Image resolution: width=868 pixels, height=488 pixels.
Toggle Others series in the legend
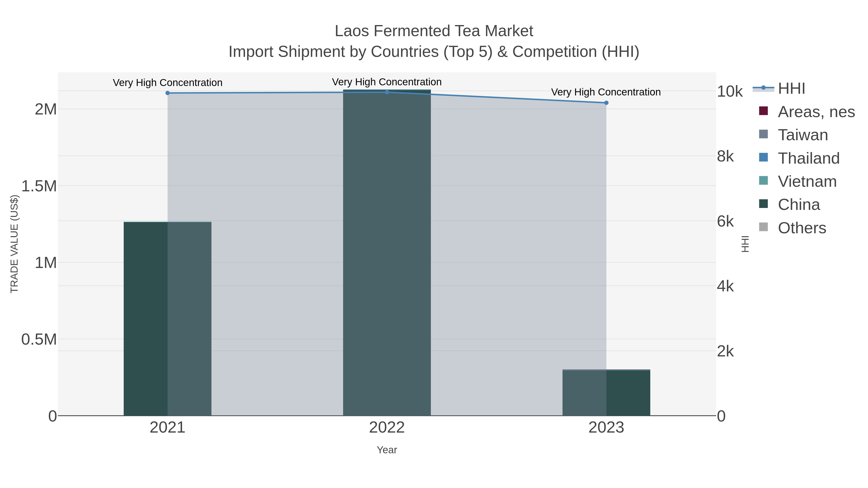click(x=792, y=228)
